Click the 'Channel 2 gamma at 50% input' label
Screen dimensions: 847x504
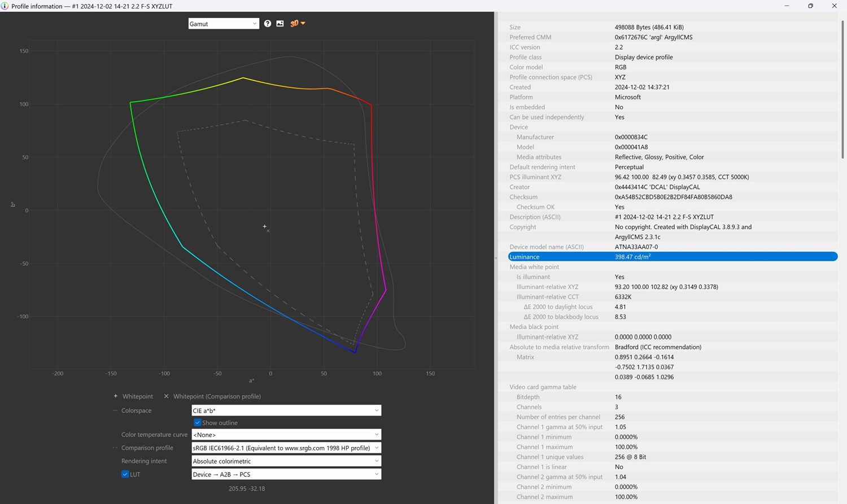(560, 477)
